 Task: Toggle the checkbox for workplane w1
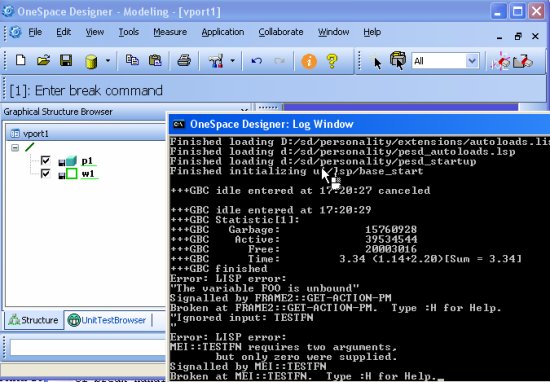(46, 174)
